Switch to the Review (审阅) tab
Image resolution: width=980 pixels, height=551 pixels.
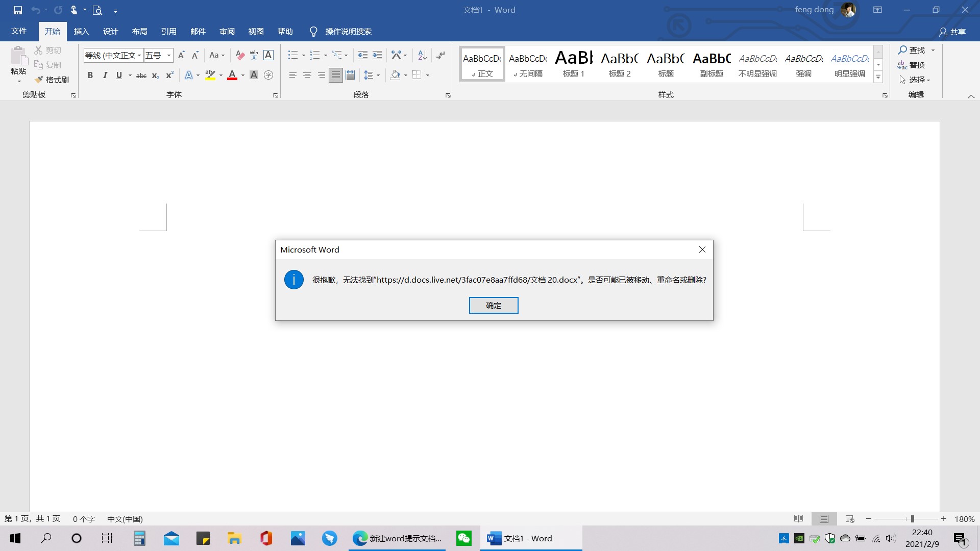[227, 32]
